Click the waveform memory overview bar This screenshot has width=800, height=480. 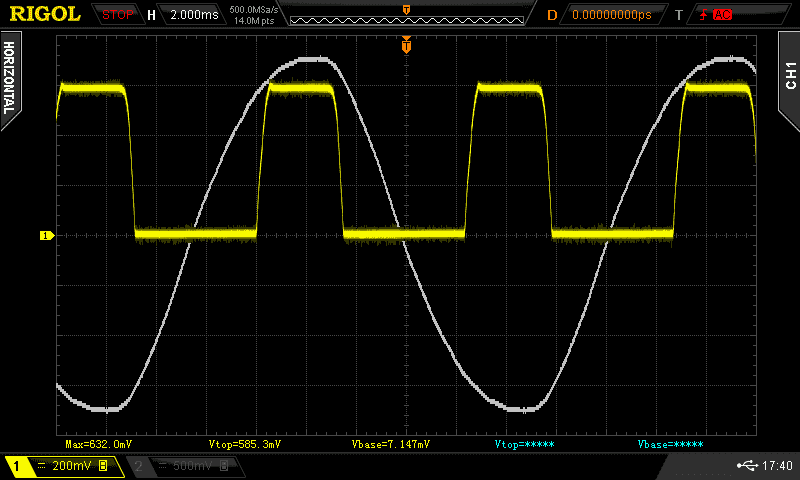click(407, 20)
